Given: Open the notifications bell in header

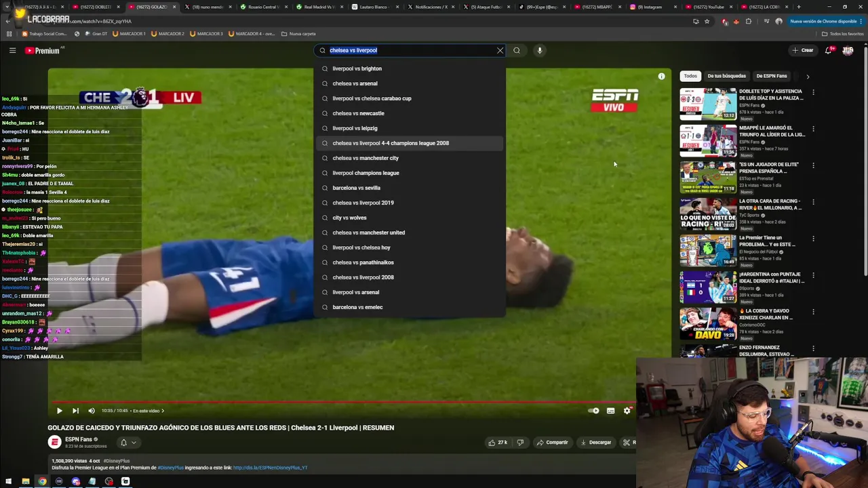Looking at the screenshot, I should point(829,50).
